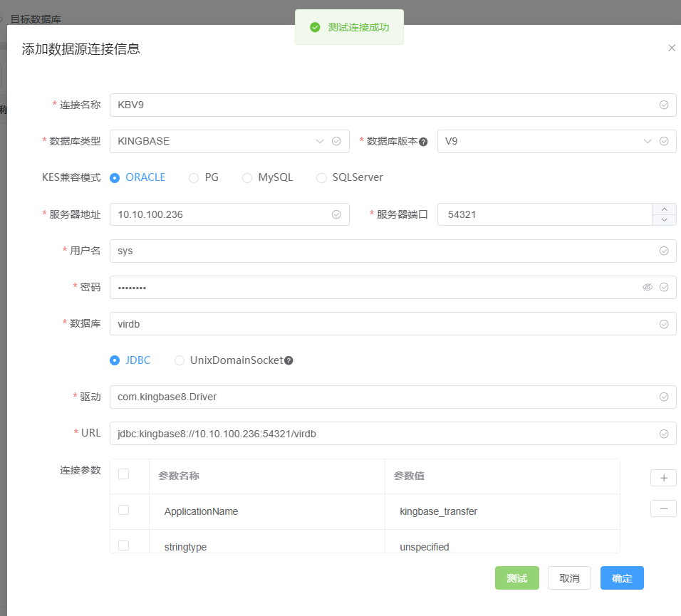Click green success check icon in notification

(x=315, y=27)
